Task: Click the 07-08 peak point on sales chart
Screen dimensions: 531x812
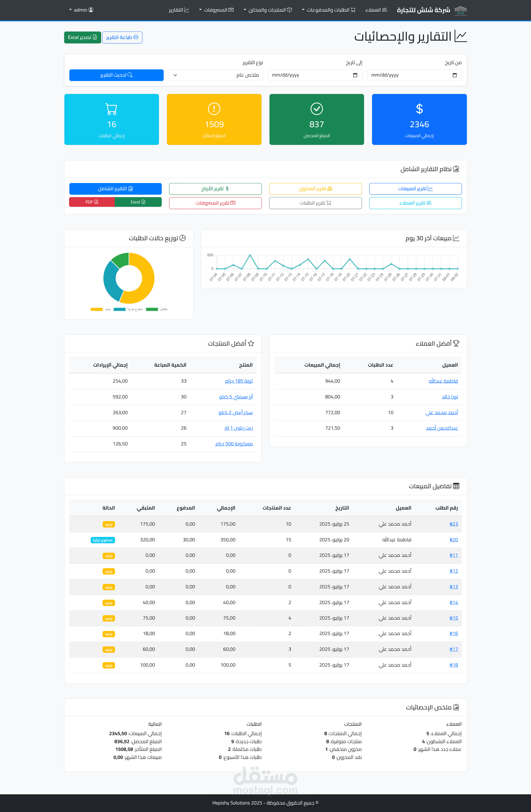Action: pyautogui.click(x=250, y=255)
